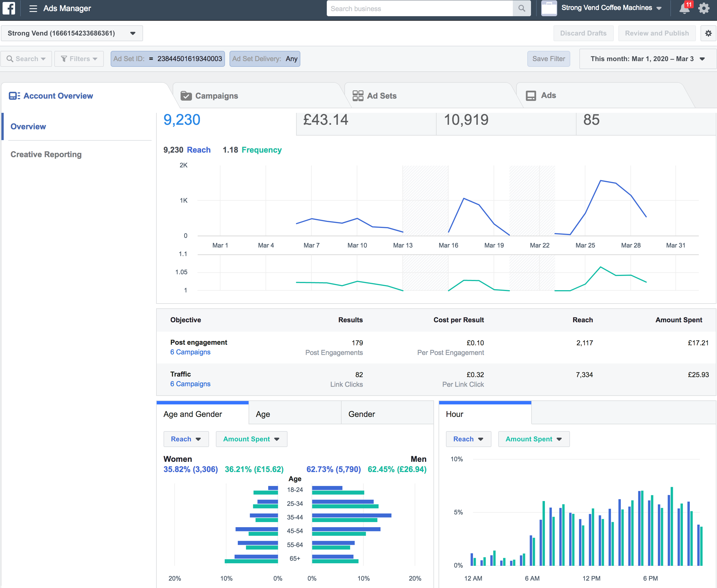Open Creative Reporting in the sidebar
This screenshot has height=588, width=717.
pos(46,154)
